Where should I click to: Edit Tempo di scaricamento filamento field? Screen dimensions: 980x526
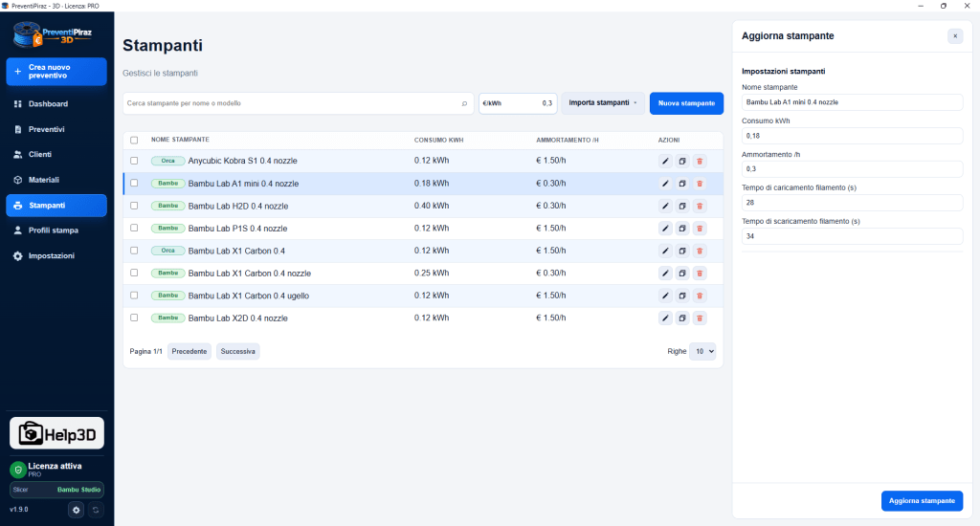pyautogui.click(x=852, y=236)
